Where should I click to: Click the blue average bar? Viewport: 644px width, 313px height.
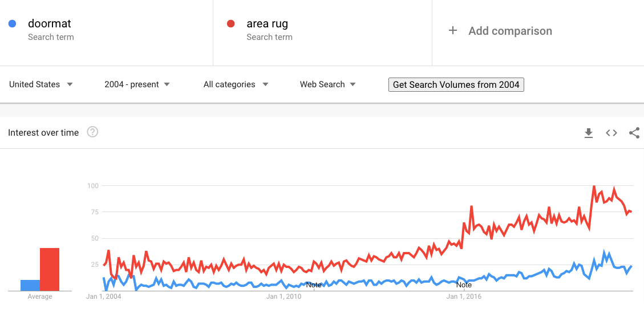[x=30, y=285]
